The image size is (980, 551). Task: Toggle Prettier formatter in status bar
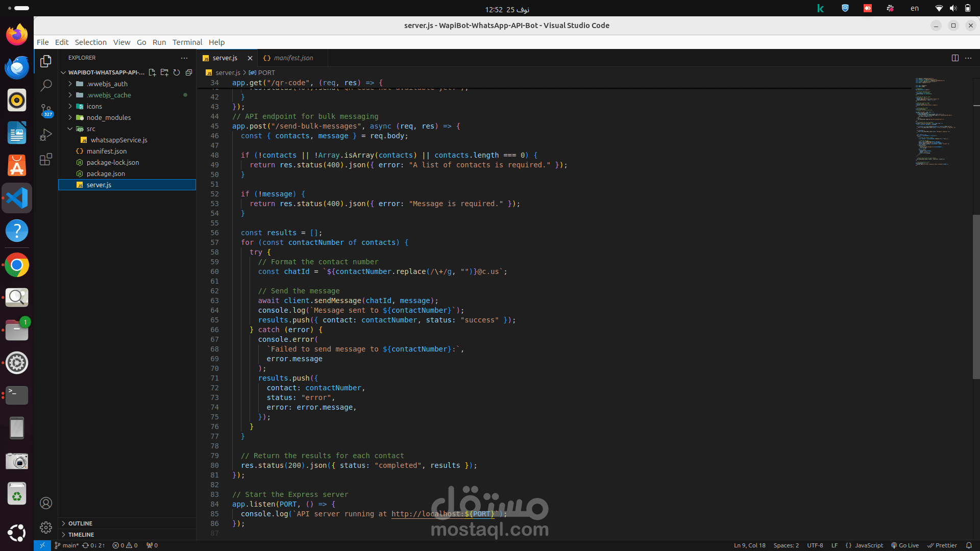point(942,545)
